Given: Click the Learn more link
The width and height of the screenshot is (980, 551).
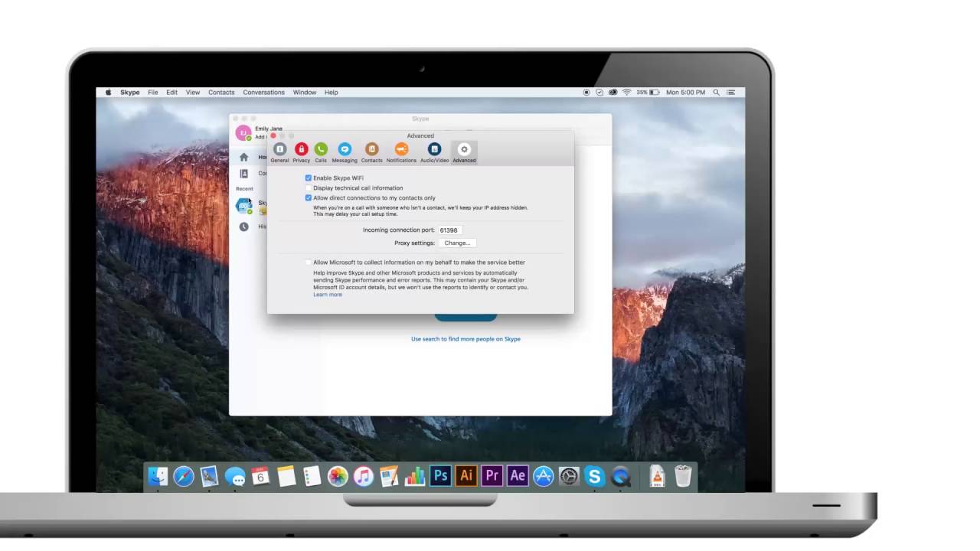Looking at the screenshot, I should 328,295.
